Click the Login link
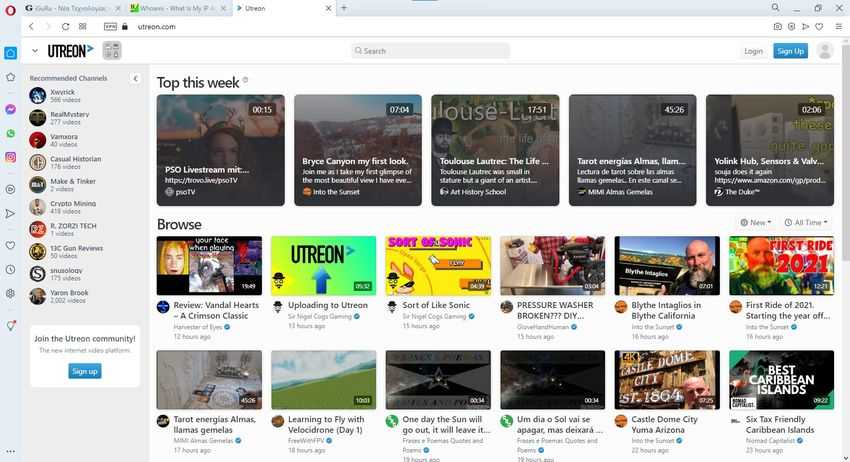The image size is (850, 462). coord(753,51)
